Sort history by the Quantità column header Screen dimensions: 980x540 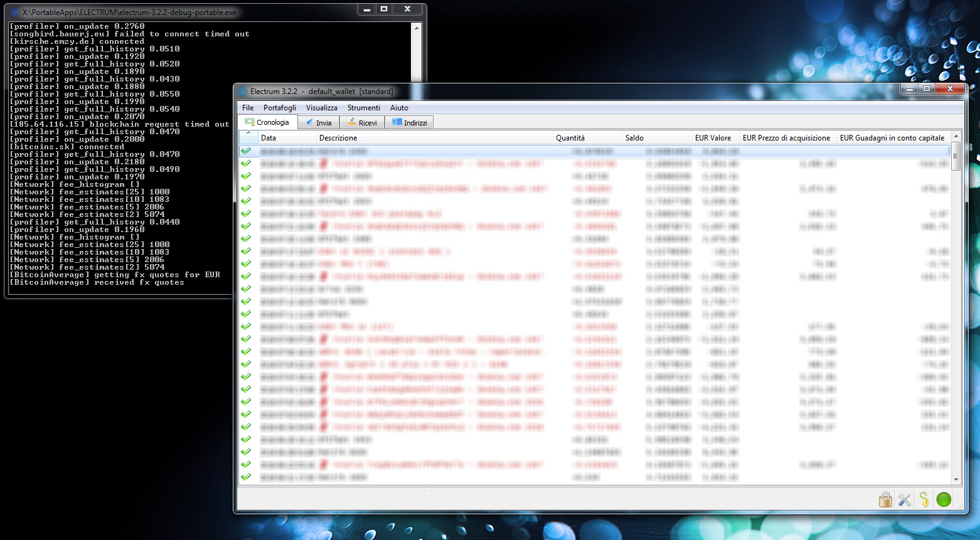coord(588,138)
